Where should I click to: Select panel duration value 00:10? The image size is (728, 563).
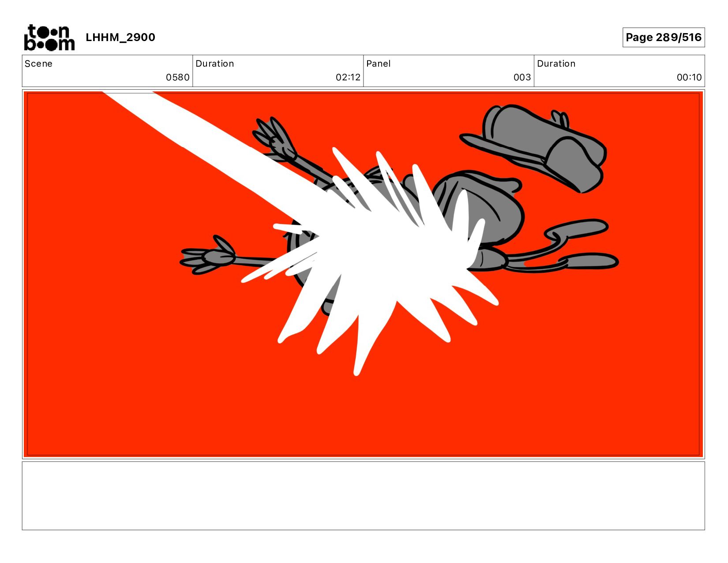[689, 77]
